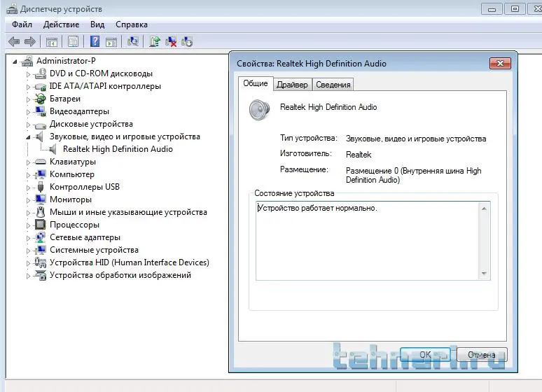
Task: Click the Uninstall device red-X icon
Action: [x=171, y=42]
